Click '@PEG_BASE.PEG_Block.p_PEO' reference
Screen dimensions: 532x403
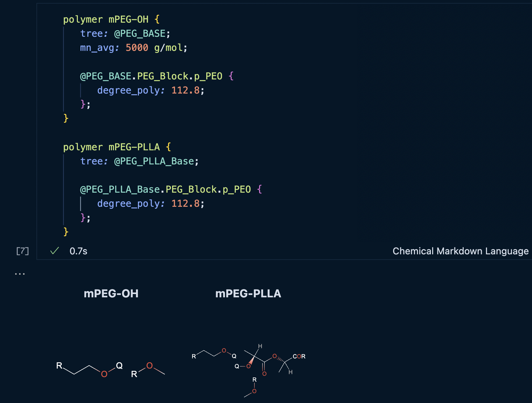point(151,76)
